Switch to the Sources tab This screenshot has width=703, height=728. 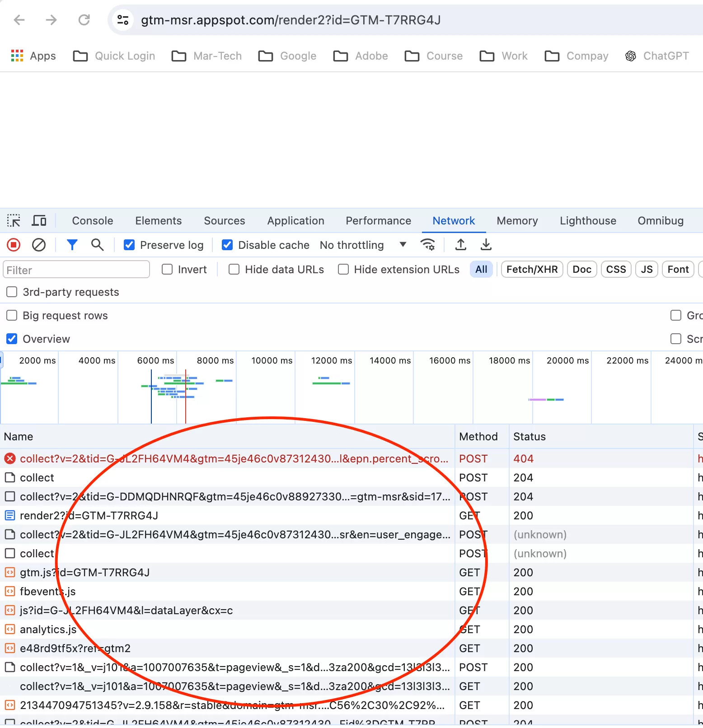pos(225,221)
